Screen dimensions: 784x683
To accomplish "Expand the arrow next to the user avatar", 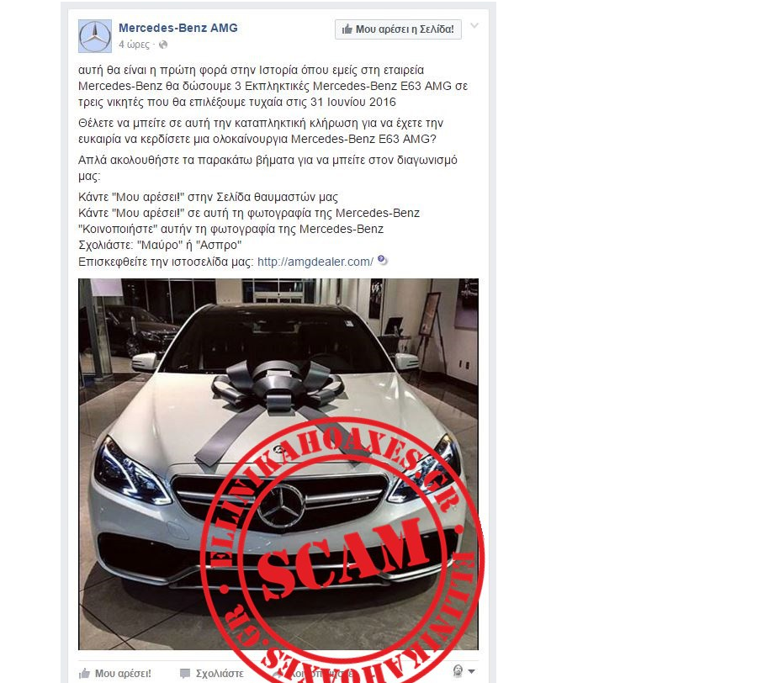I will [472, 671].
